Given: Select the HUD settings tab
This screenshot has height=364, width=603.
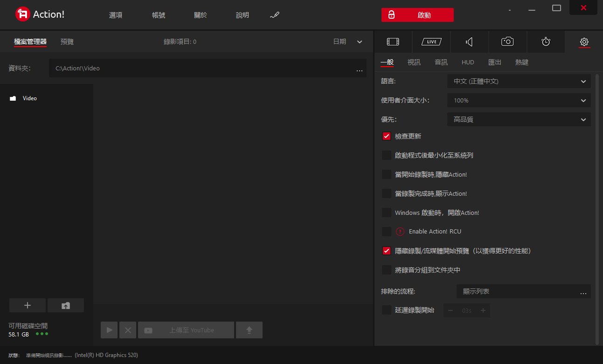Looking at the screenshot, I should pyautogui.click(x=468, y=62).
